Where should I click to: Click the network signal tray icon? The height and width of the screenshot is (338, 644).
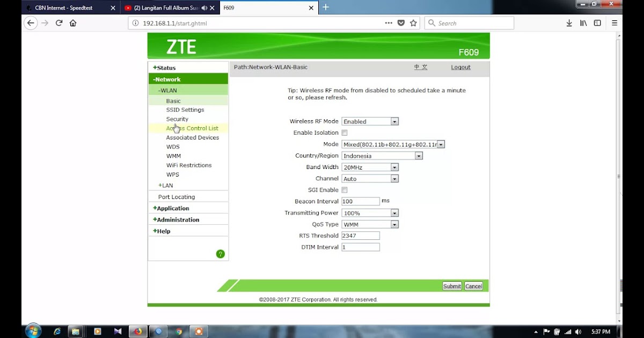(x=568, y=332)
